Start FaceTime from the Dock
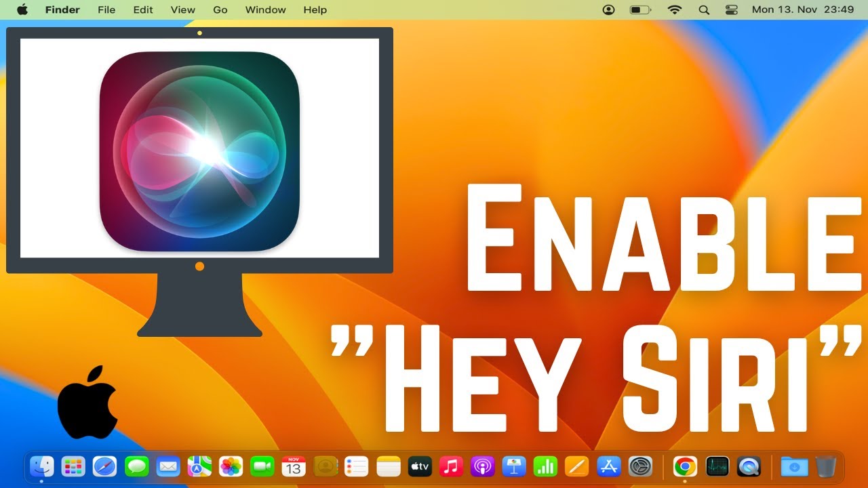 coord(262,466)
